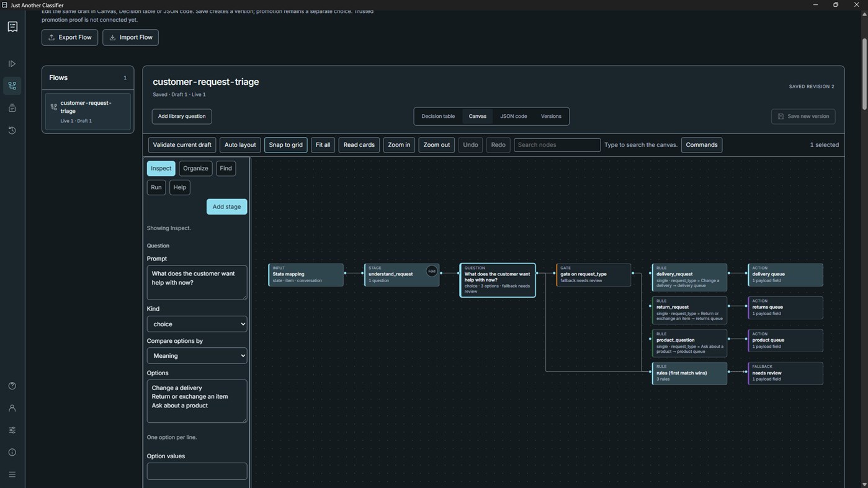The image size is (868, 488).
Task: Click the question-mark help icon in the sidebar
Action: pyautogui.click(x=12, y=386)
